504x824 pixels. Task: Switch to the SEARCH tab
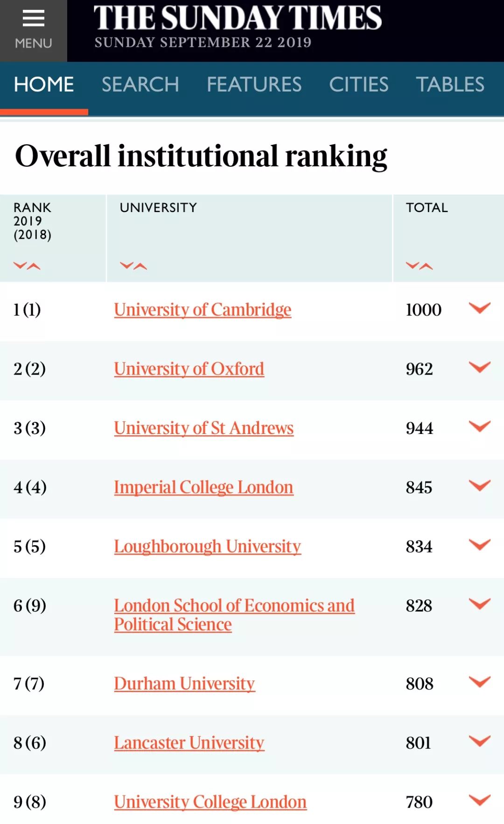140,85
